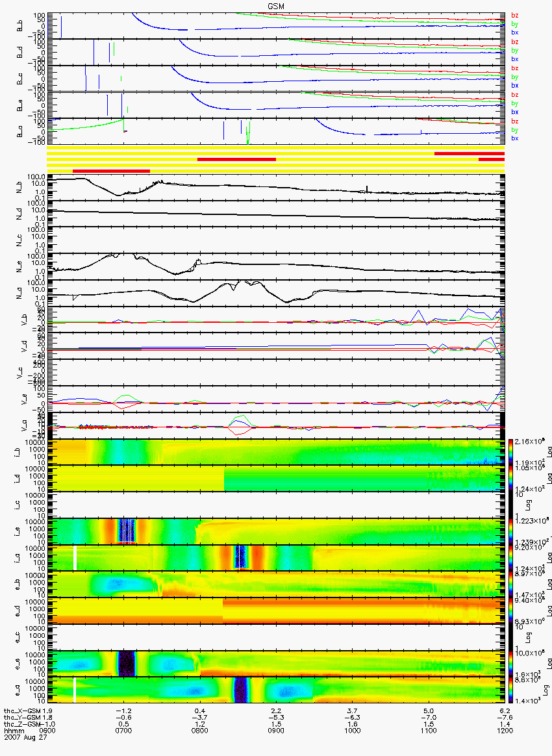Viewport: 552px width, 756px height.
Task: Click the i_d ion spectrogram label
Action: 18,479
